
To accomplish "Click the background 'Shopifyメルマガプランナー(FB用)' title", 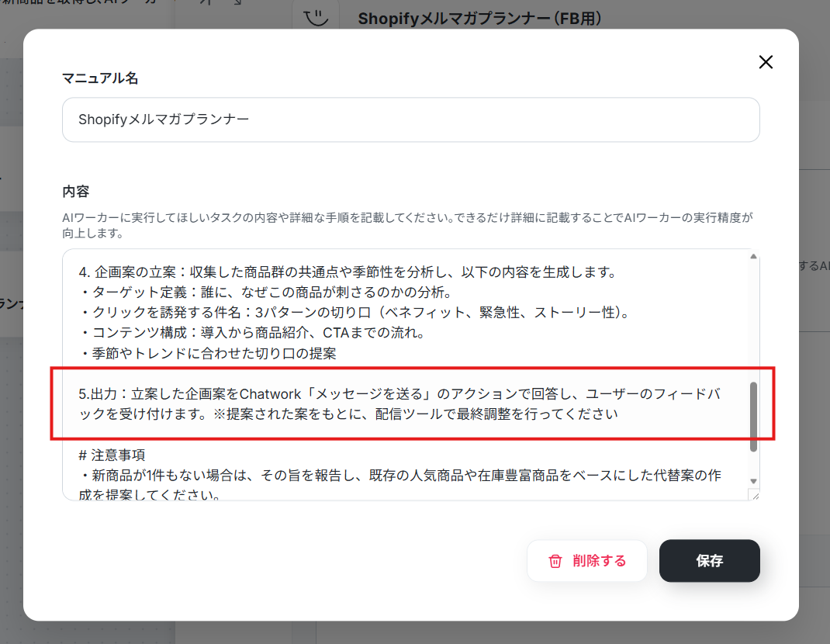I will point(480,19).
